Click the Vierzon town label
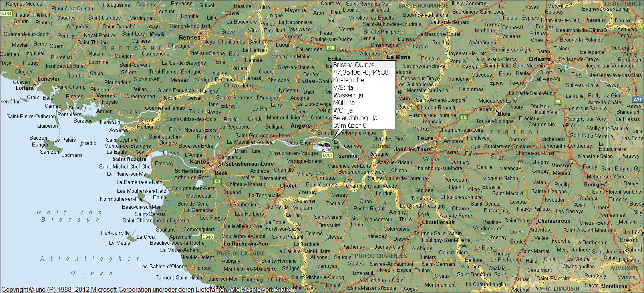This screenshot has width=644, height=293. coord(561,166)
